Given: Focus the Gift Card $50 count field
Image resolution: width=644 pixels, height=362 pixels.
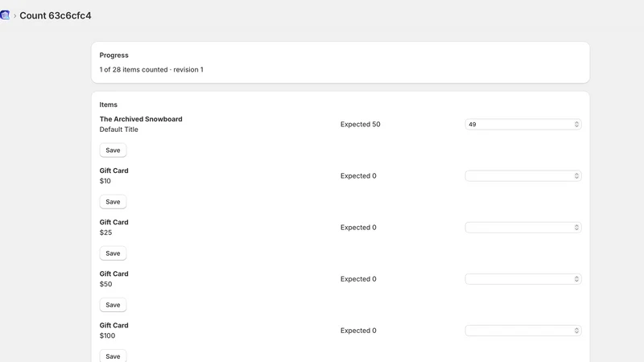Looking at the screenshot, I should click(x=522, y=279).
